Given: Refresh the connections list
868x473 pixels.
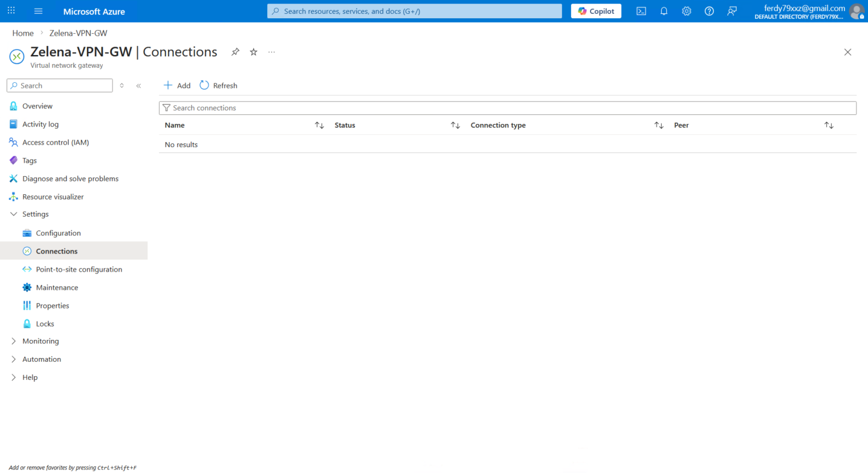Looking at the screenshot, I should coord(219,85).
